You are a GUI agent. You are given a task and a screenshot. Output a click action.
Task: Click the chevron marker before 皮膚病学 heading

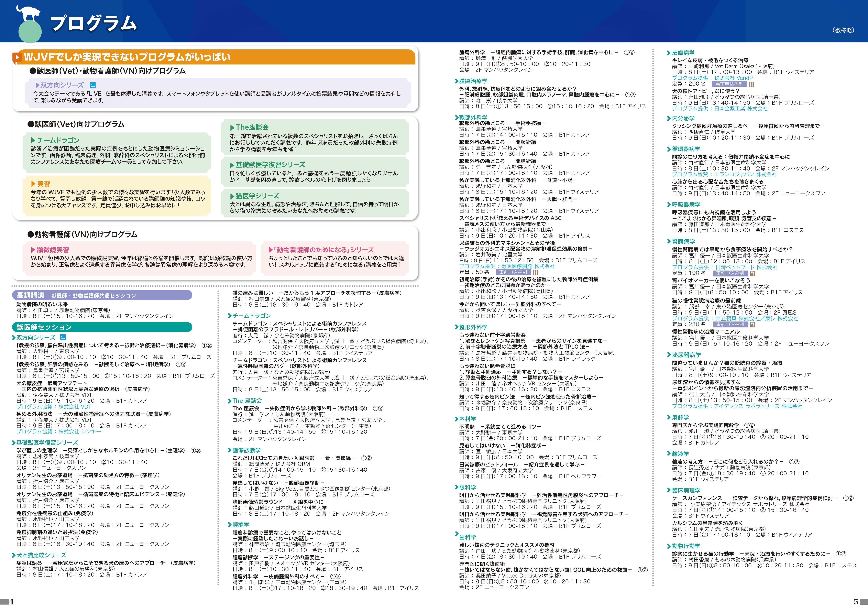[x=669, y=53]
